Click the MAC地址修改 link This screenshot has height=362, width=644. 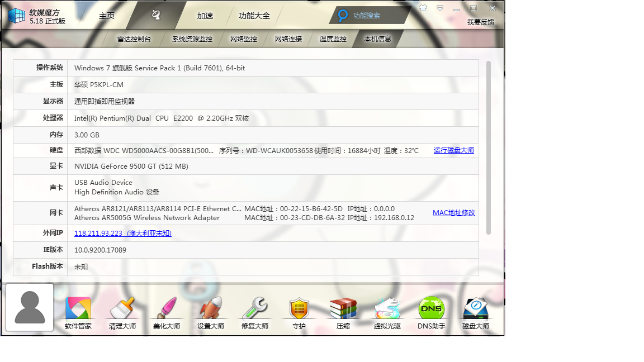pyautogui.click(x=453, y=213)
